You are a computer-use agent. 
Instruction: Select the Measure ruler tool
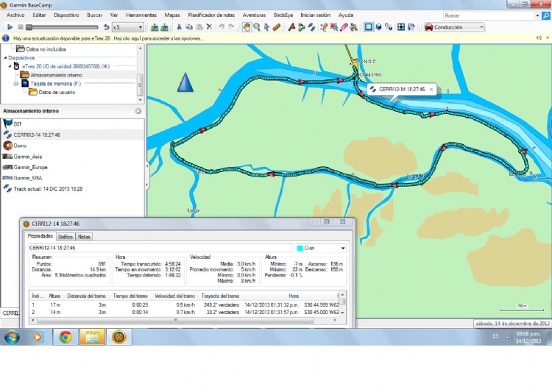tap(277, 27)
